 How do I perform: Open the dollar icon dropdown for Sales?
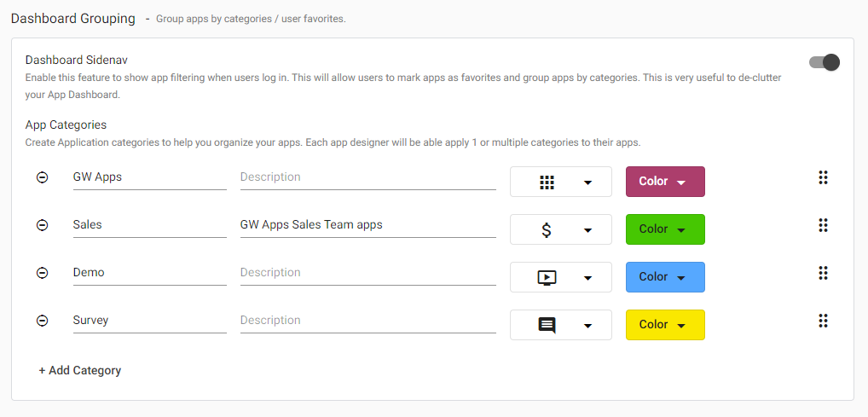(x=561, y=229)
